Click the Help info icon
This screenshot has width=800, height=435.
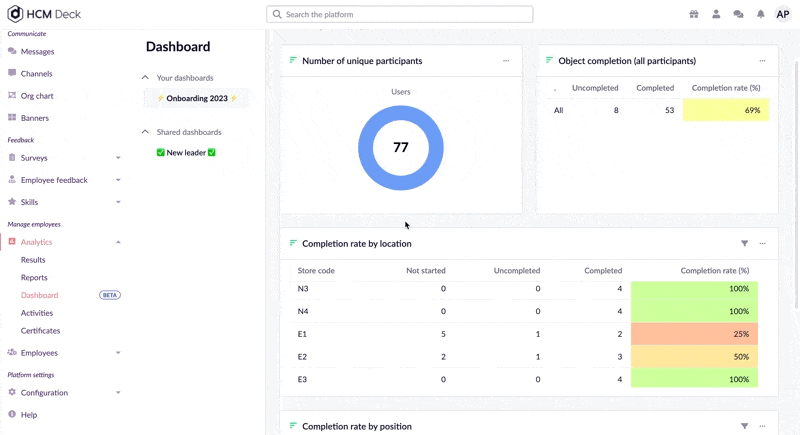point(12,414)
